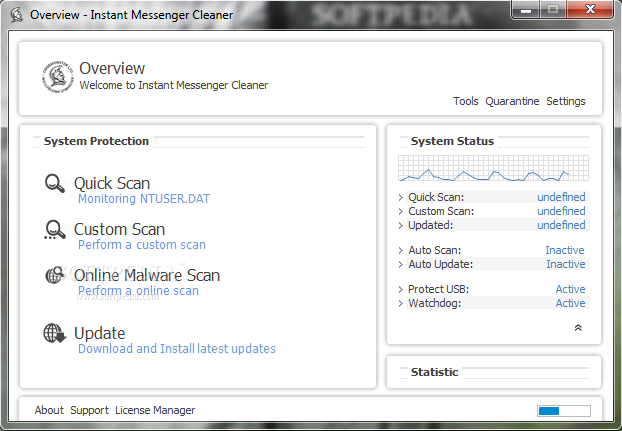Click the title bar application icon
Viewport: 622px width, 431px height.
click(17, 15)
